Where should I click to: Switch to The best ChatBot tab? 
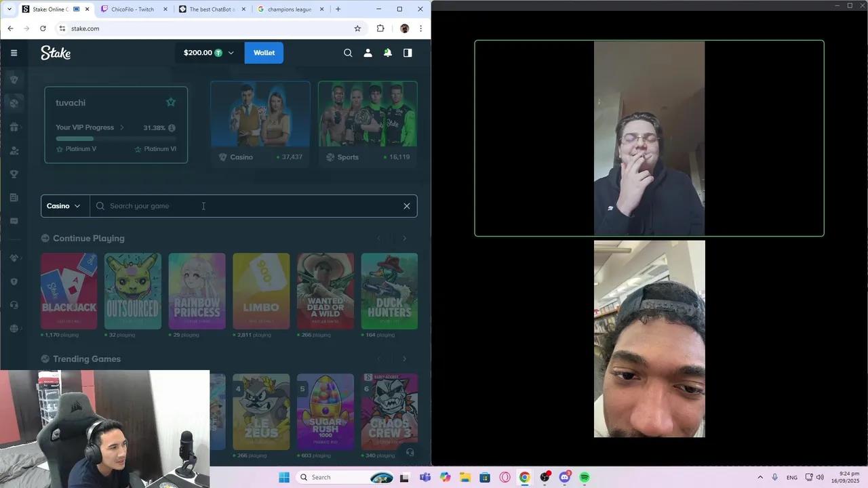click(x=212, y=9)
